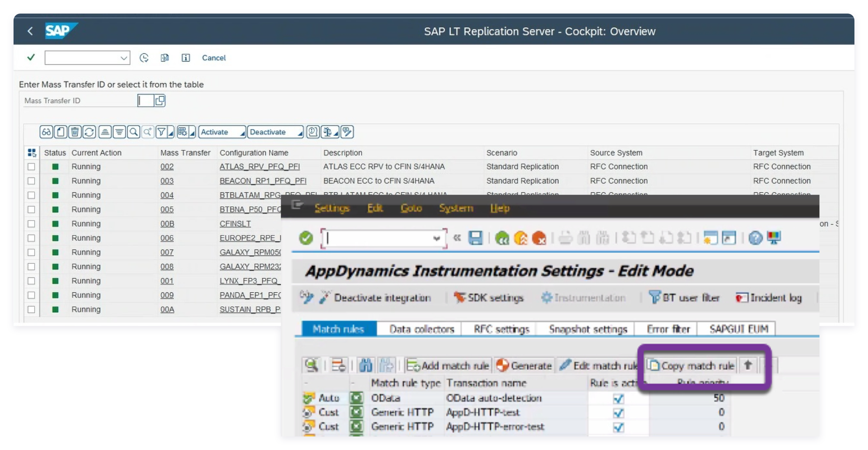Click the green Back icon in the AppDynamics toolbar

click(x=502, y=238)
